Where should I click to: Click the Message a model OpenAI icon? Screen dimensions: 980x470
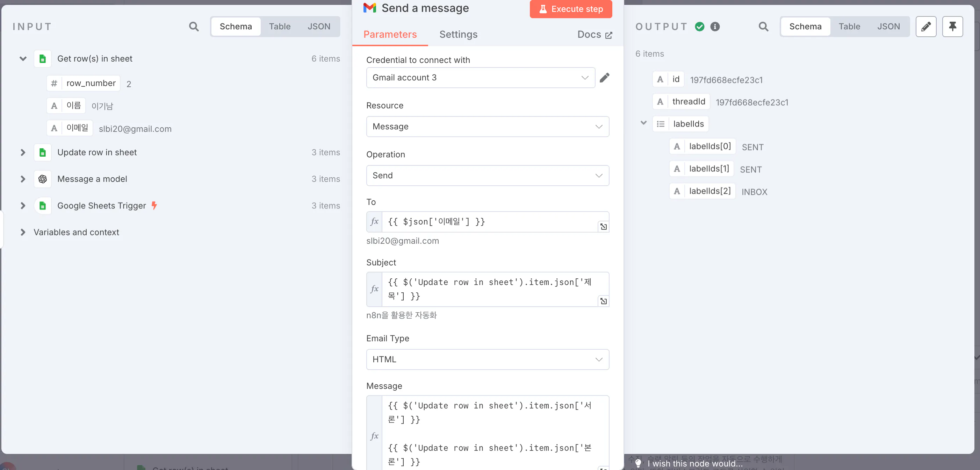coord(43,179)
